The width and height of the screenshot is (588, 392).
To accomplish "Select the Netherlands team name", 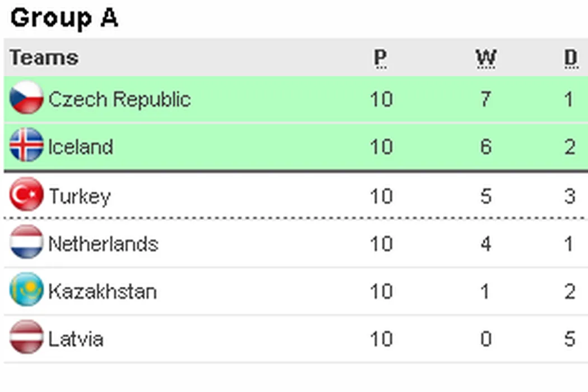I will pyautogui.click(x=103, y=244).
